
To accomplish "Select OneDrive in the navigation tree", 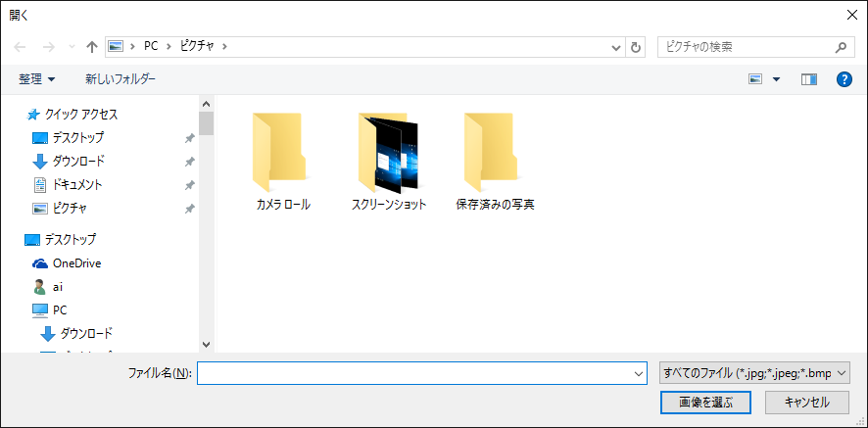I will pos(76,262).
